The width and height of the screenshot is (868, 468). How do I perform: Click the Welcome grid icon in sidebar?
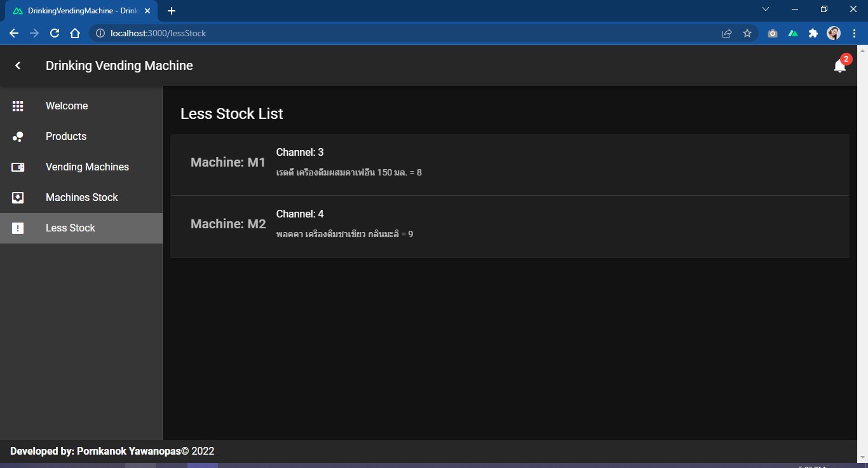point(18,106)
